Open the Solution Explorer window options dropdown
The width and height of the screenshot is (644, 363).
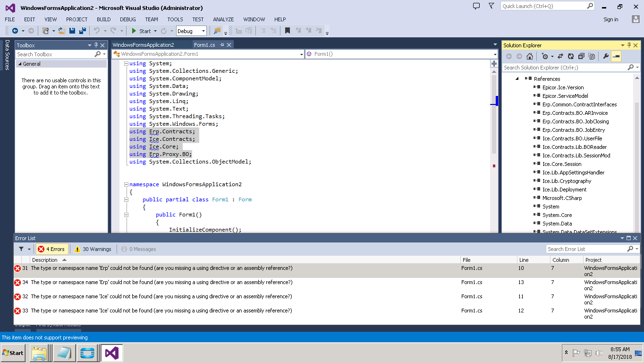623,45
